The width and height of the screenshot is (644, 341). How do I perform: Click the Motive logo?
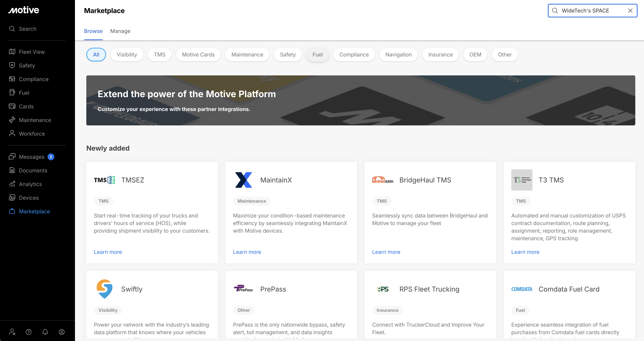24,10
